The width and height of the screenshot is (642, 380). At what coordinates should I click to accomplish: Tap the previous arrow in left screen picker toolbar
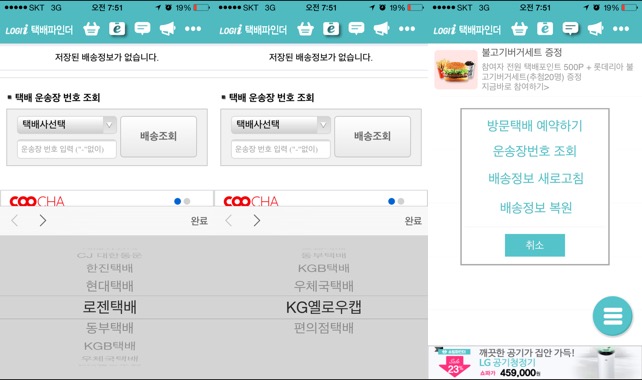tap(15, 221)
